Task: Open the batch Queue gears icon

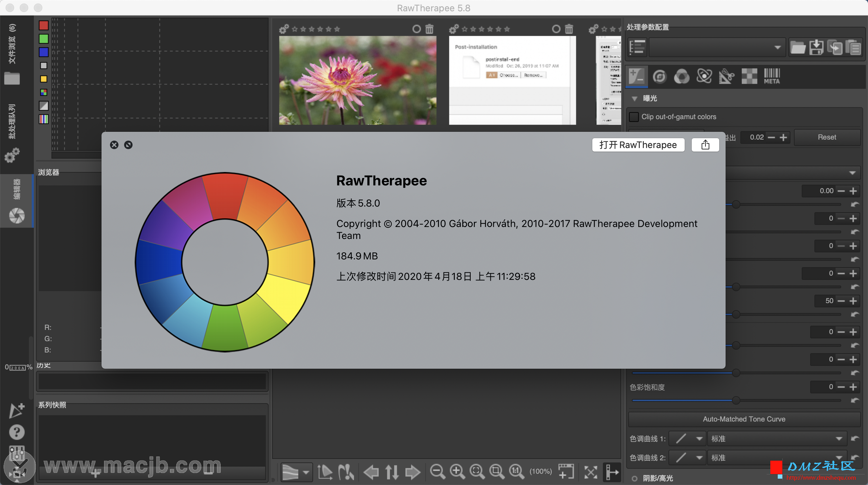Action: coord(12,155)
